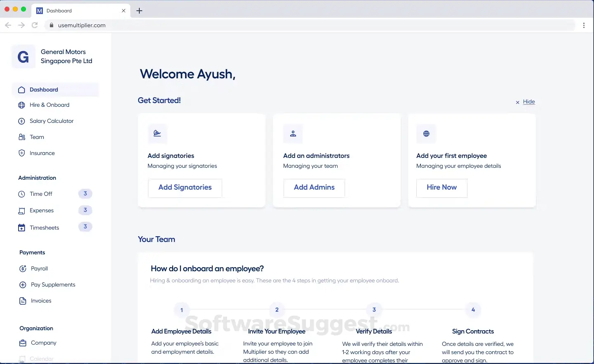Click the Company briefcase icon
The image size is (594, 364).
pyautogui.click(x=23, y=343)
